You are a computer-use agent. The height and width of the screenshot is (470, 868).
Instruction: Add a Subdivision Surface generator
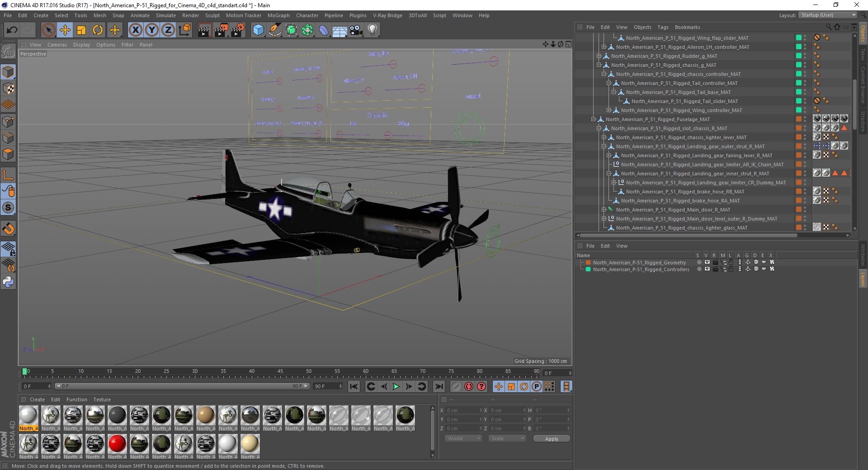click(x=291, y=30)
